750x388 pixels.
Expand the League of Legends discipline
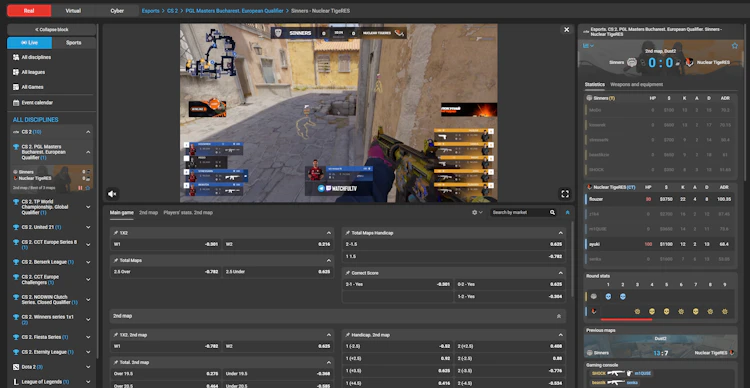[x=88, y=382]
